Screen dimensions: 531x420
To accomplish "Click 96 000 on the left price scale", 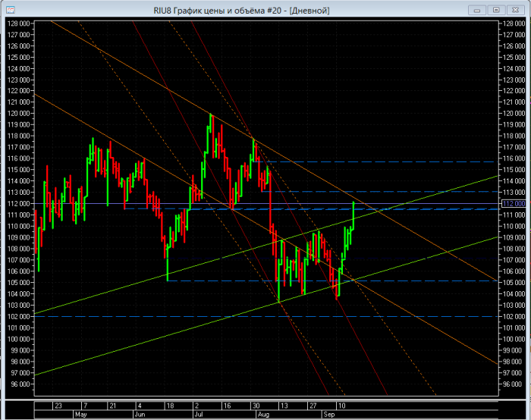I will point(20,384).
